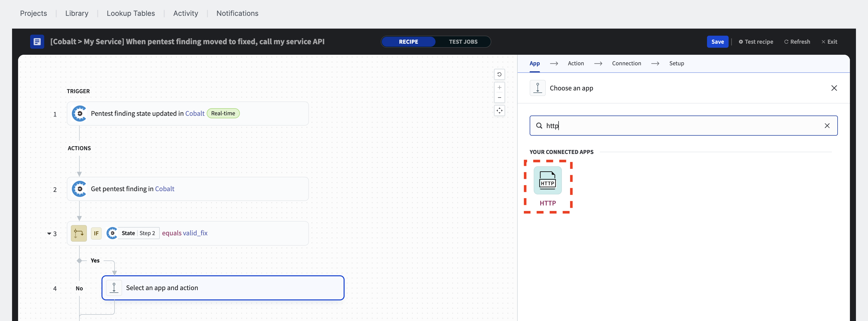Viewport: 868px width, 321px height.
Task: Switch to the TEST JOBS view
Action: pyautogui.click(x=463, y=42)
